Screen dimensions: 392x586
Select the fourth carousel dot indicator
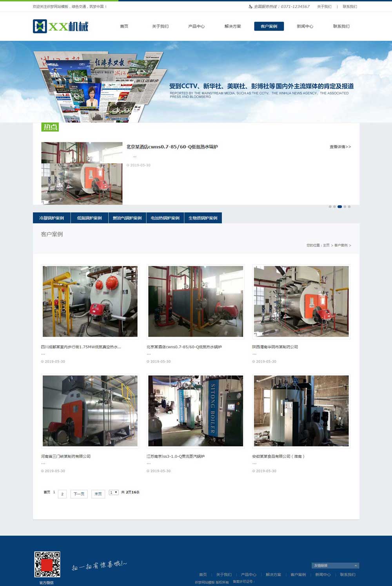(x=345, y=207)
